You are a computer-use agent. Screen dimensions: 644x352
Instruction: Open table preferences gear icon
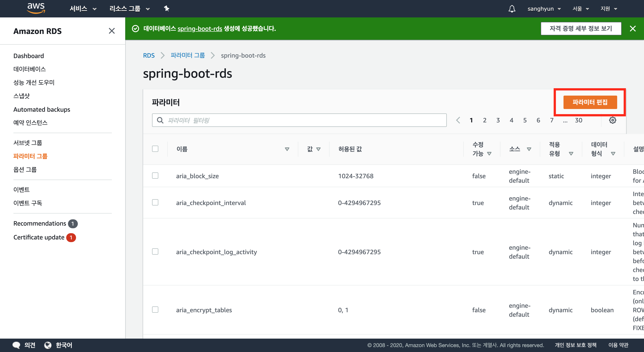pyautogui.click(x=612, y=120)
